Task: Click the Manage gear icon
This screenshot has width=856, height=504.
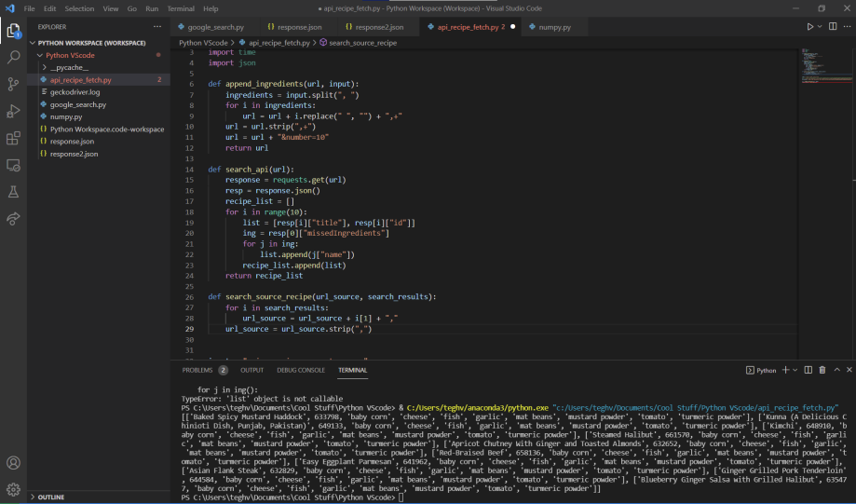Action: (14, 488)
